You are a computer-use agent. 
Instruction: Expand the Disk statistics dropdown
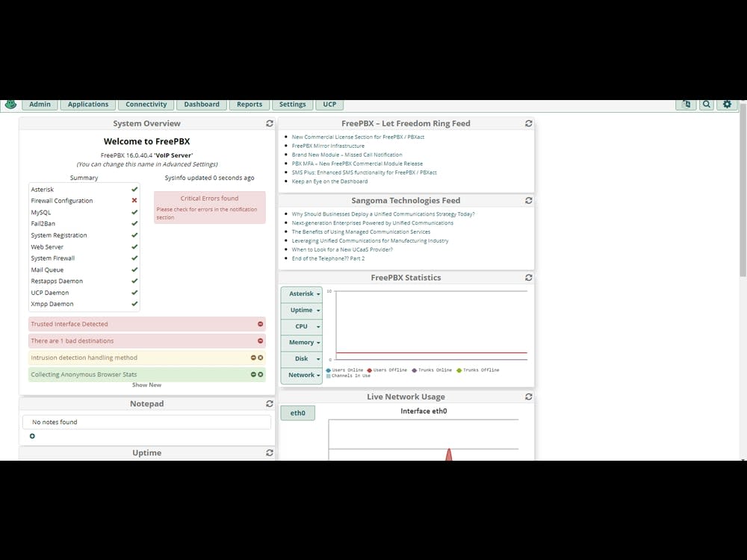302,358
